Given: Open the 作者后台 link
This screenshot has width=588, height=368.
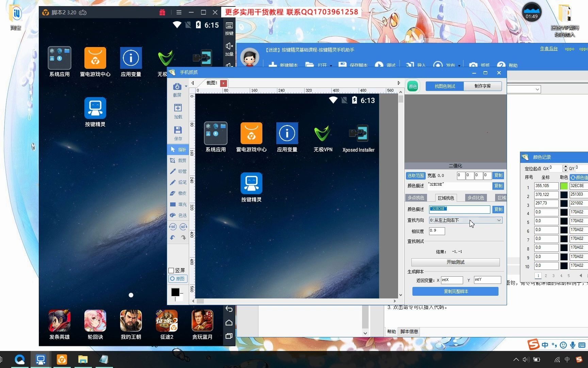Looking at the screenshot, I should click(549, 49).
